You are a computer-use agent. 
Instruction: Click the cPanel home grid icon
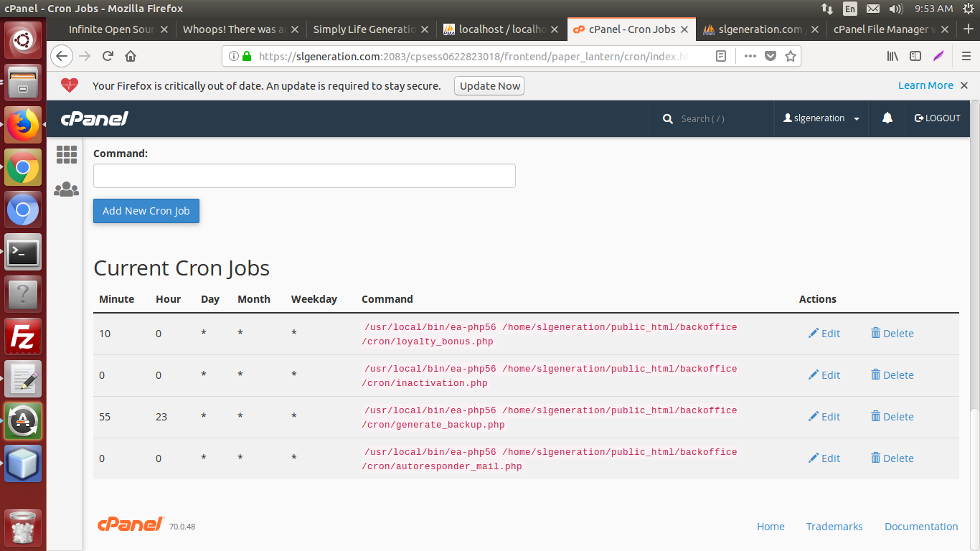pyautogui.click(x=66, y=154)
